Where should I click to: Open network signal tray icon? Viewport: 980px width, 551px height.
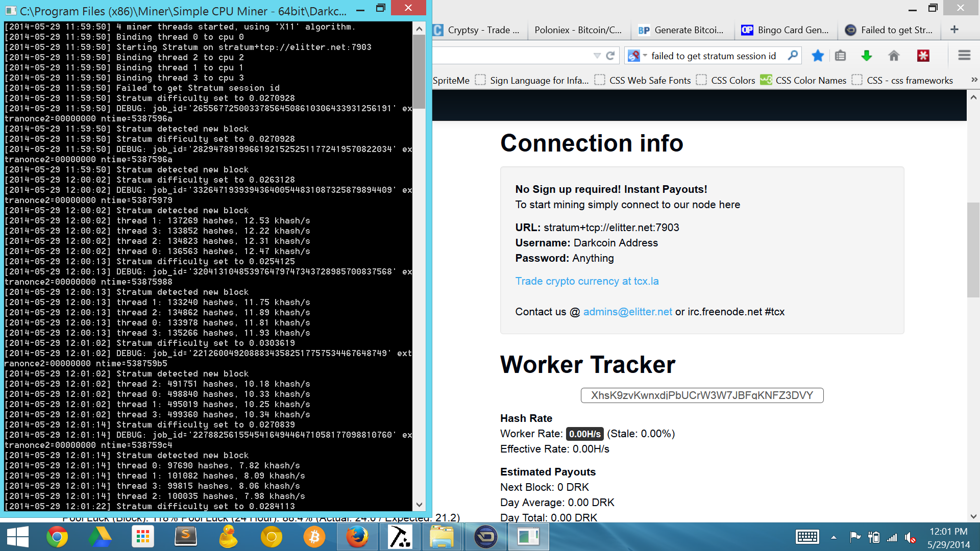(892, 537)
